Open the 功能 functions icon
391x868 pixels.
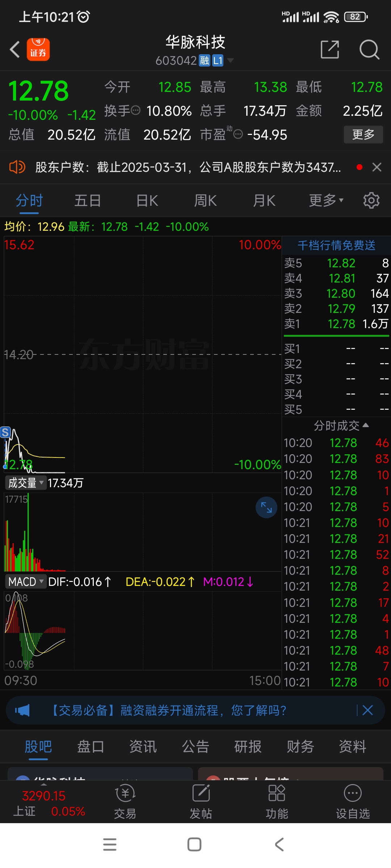[277, 801]
